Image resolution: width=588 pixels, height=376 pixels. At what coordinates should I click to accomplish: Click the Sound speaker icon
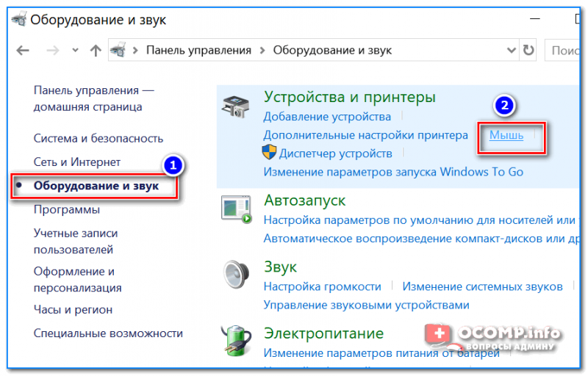236,275
